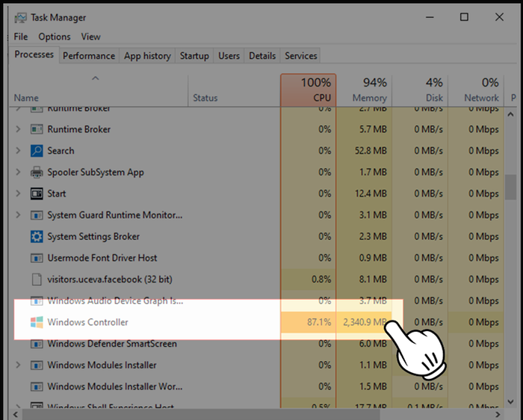Click the Usermode Font Driver Host icon
Screen dimensions: 523x420
click(37, 258)
